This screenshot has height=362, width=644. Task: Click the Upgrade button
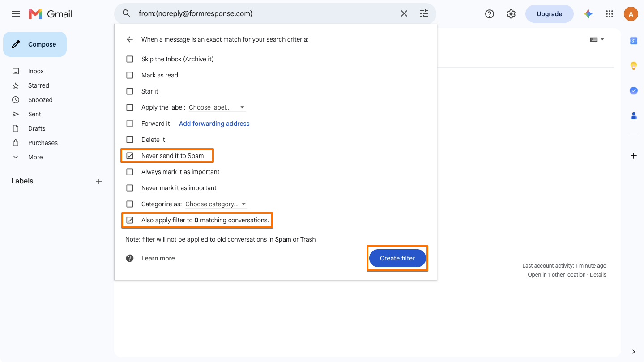pos(550,14)
